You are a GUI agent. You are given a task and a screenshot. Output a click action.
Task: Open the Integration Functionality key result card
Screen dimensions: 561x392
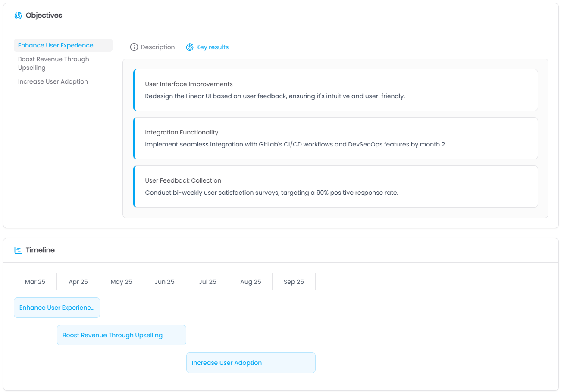coord(335,138)
